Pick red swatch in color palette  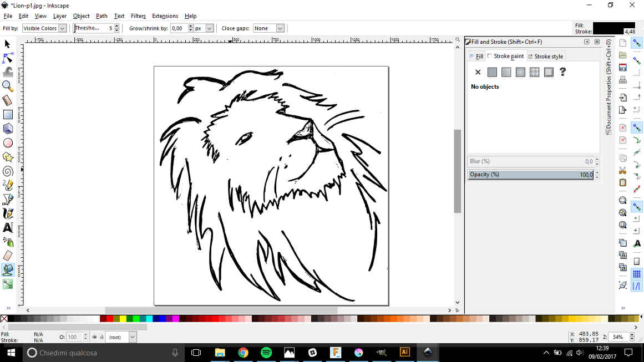(x=110, y=319)
